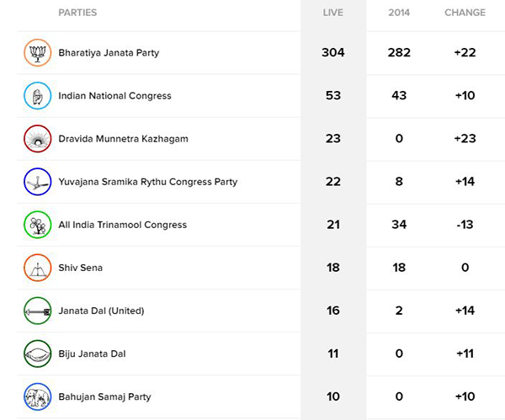The height and width of the screenshot is (420, 505).
Task: Click the Dravida Munnetra Kazhagam rising sun icon
Action: (37, 139)
